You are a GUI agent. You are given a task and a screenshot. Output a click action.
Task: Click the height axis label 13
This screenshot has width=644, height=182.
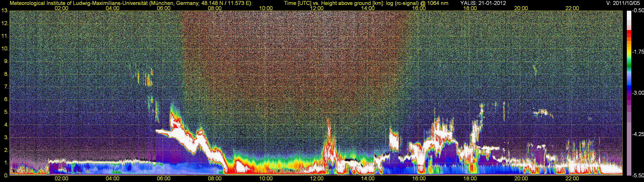pos(5,11)
